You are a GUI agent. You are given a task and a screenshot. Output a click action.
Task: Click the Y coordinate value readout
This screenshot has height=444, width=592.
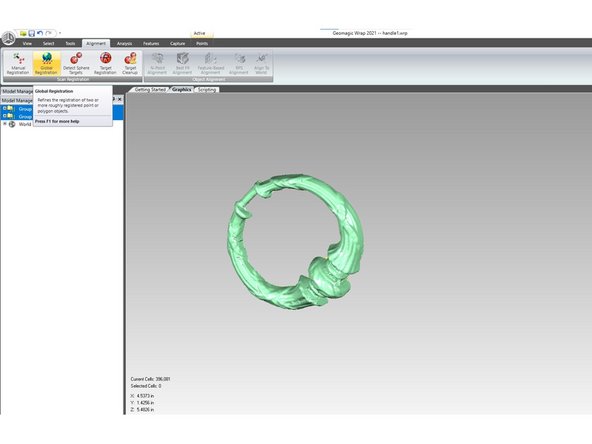click(142, 403)
